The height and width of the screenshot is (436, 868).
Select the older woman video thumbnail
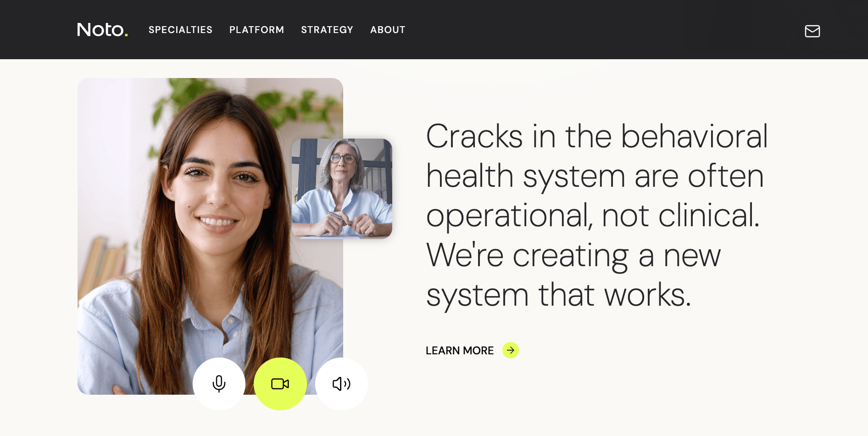click(x=342, y=189)
